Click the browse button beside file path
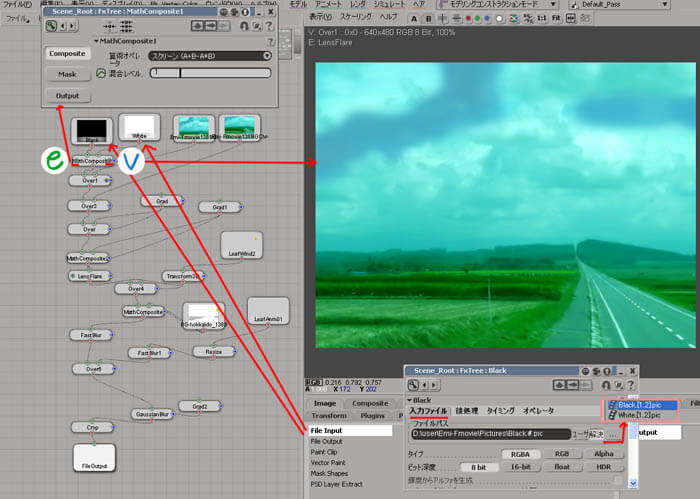Viewport: 700px width, 499px height. [x=613, y=433]
